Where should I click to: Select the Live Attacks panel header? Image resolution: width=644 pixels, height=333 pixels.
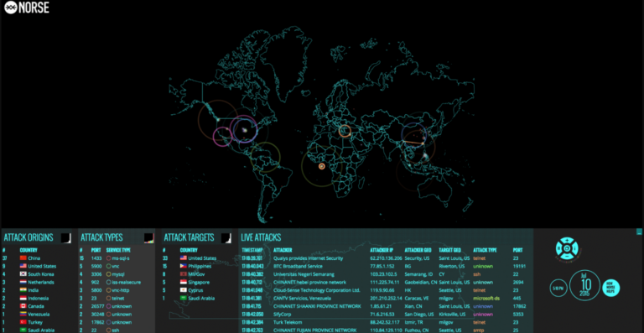pyautogui.click(x=261, y=237)
